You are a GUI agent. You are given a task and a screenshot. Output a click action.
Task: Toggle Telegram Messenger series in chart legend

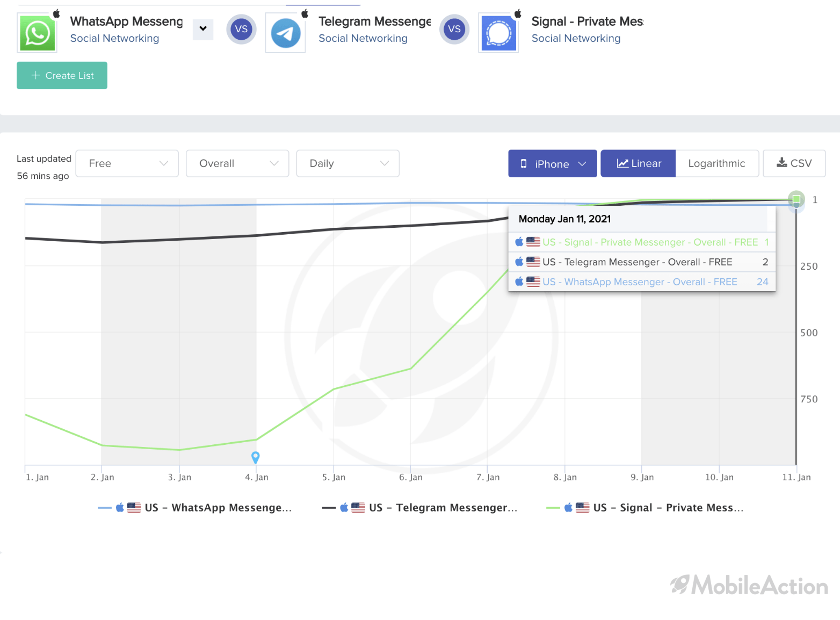tap(419, 508)
